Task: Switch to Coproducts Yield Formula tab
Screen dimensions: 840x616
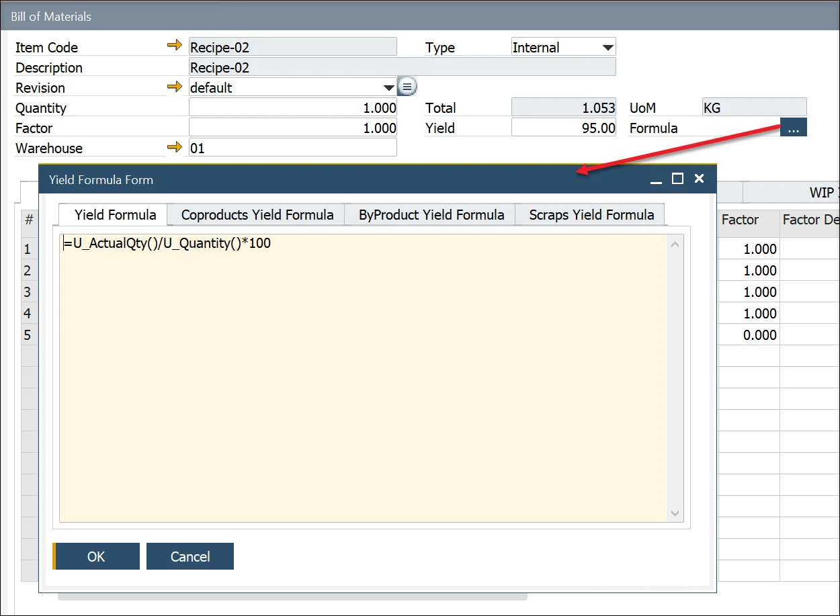Action: (x=257, y=215)
